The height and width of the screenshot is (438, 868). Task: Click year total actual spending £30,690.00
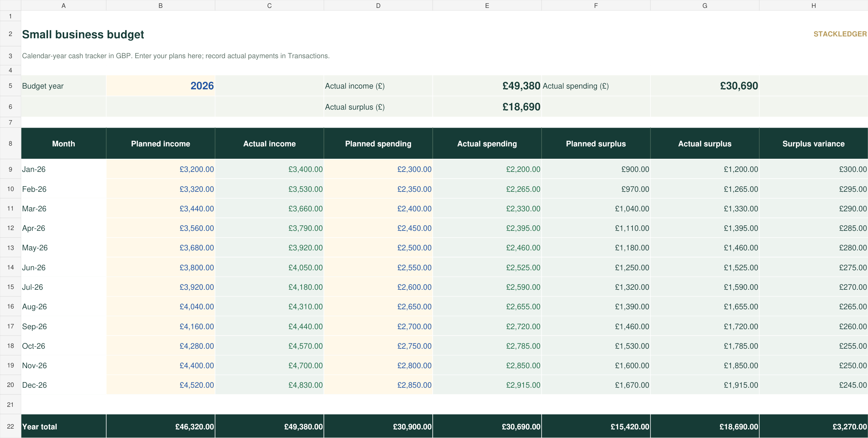tap(487, 426)
